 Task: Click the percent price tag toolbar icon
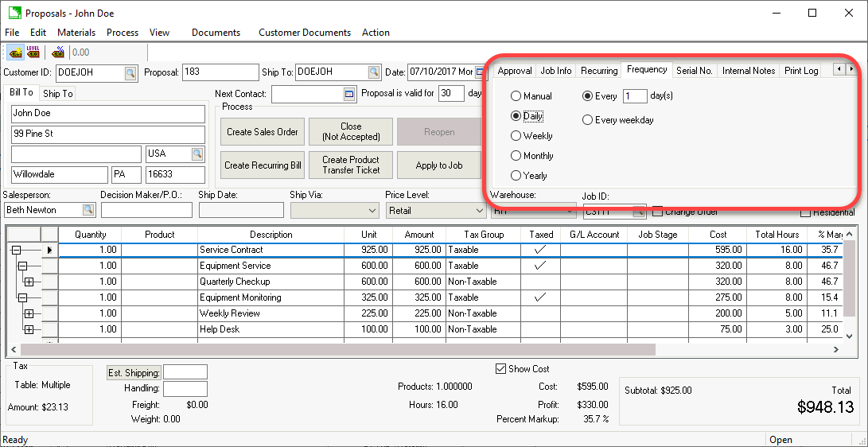tap(58, 52)
